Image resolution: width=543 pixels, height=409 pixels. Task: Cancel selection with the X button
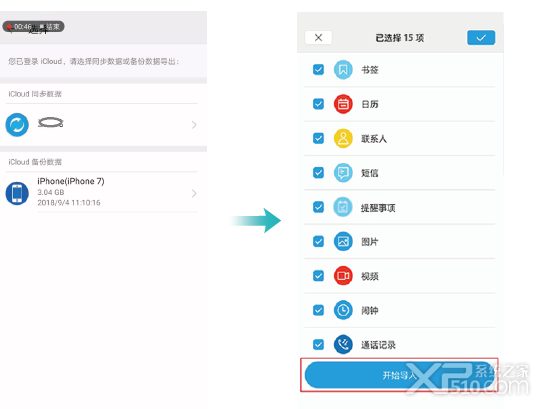coord(318,37)
